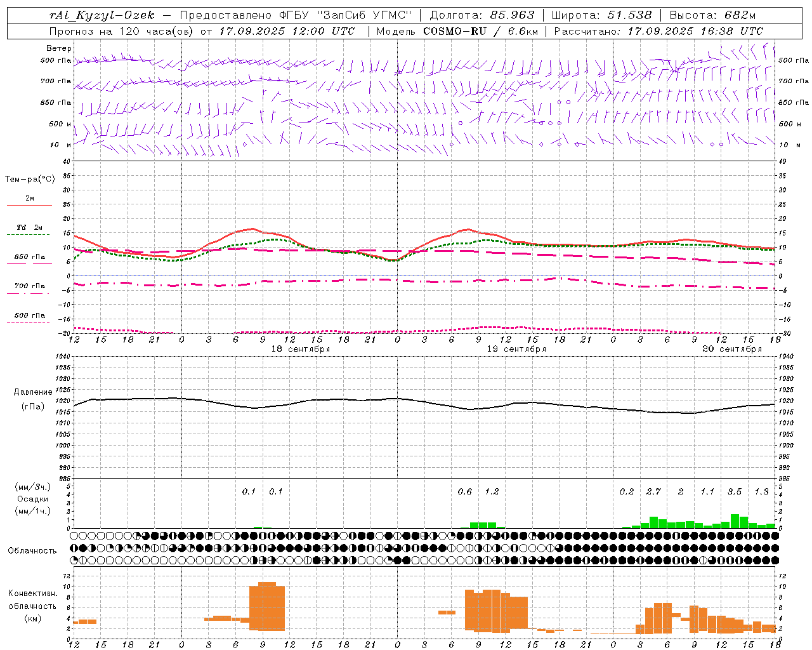
Task: Click the 850 гПа temperature legend entry
Action: point(29,257)
